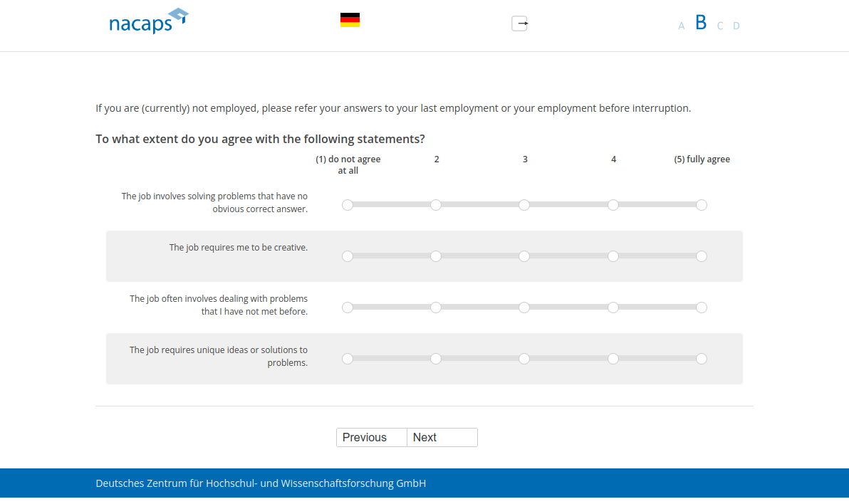
Task: Select smallest font size A
Action: (x=681, y=26)
